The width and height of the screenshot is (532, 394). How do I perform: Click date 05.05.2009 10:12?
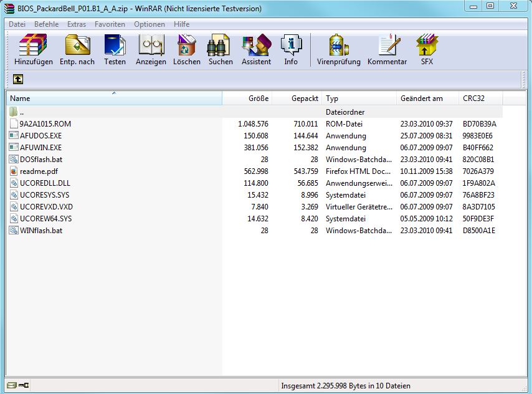tap(426, 218)
